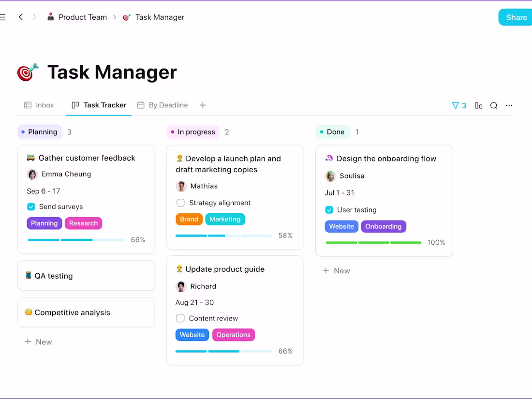
Task: Open search with the magnifier icon
Action: pos(494,105)
